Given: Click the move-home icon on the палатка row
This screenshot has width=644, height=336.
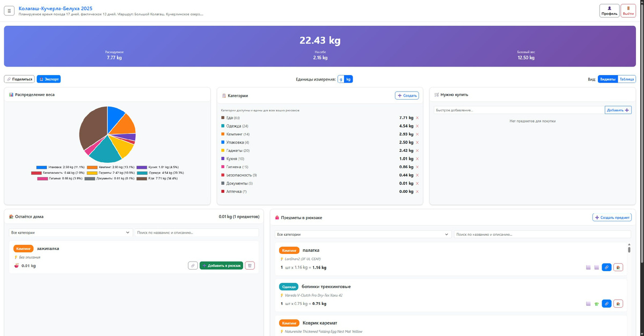Looking at the screenshot, I should pos(618,267).
